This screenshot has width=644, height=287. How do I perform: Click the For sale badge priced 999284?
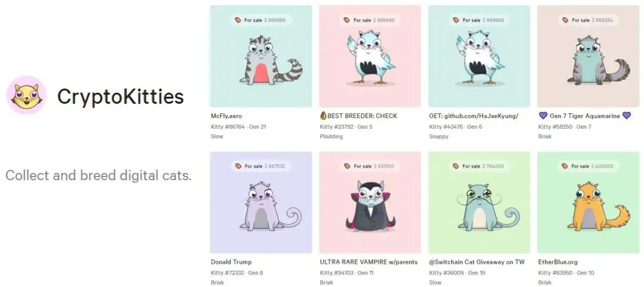click(588, 20)
